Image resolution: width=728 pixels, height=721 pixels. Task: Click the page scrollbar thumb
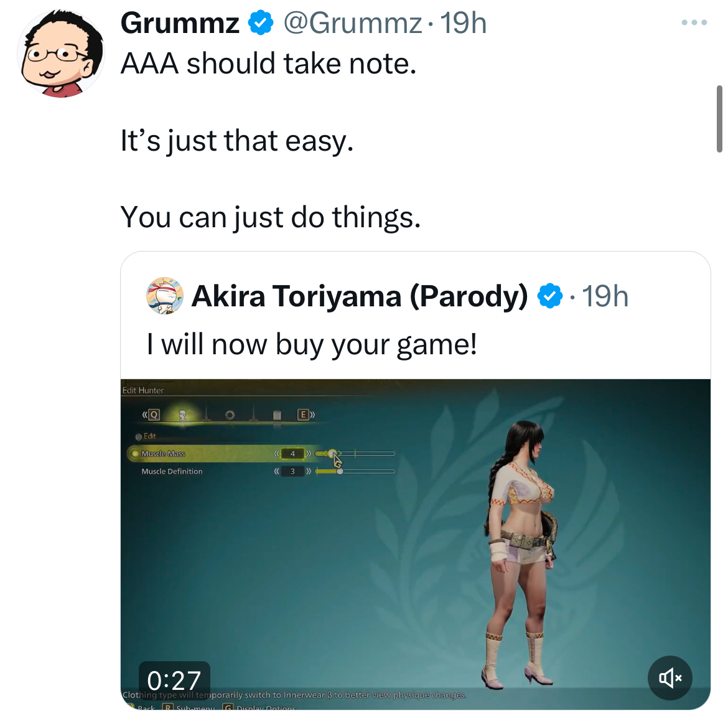(x=719, y=119)
